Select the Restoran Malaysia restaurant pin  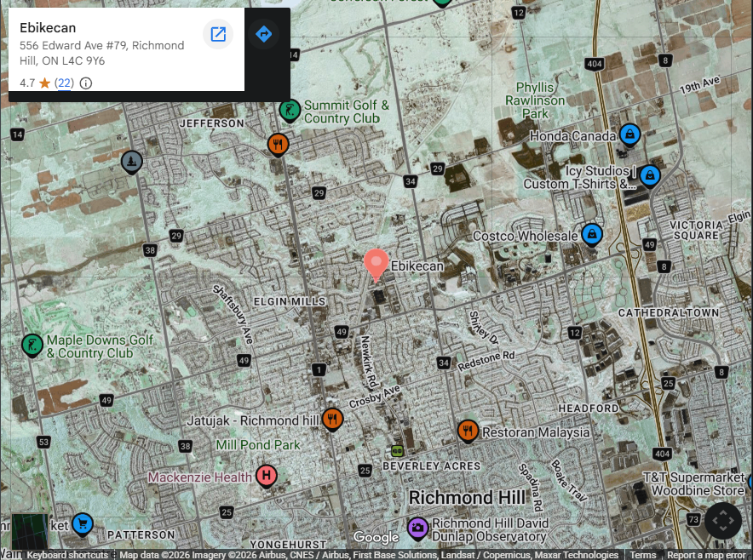coord(468,431)
